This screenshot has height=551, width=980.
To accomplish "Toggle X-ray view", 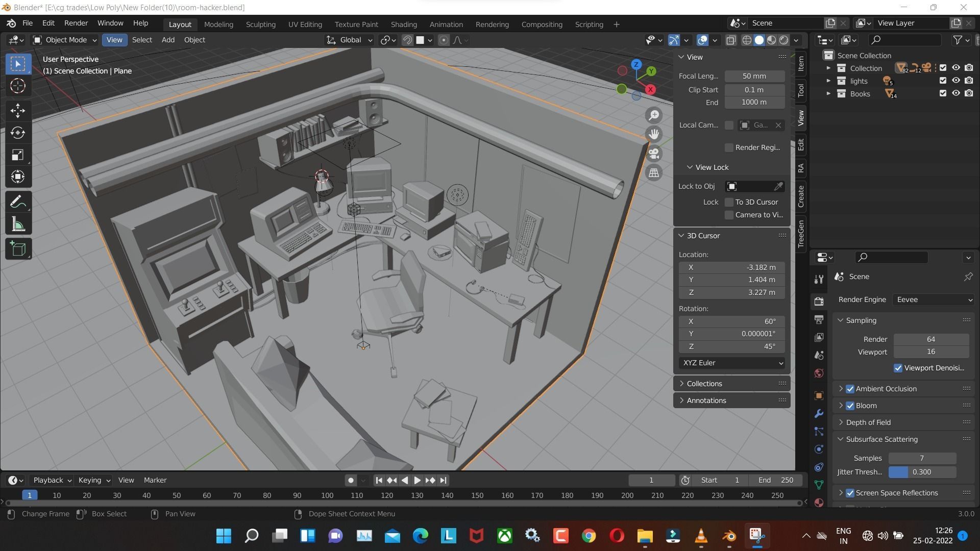I will click(x=731, y=40).
